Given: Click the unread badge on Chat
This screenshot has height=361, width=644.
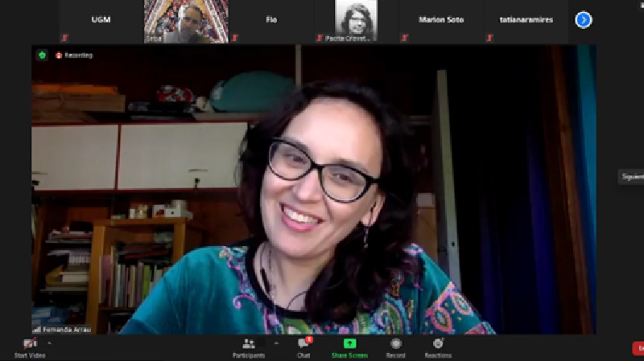Looking at the screenshot, I should tap(310, 339).
